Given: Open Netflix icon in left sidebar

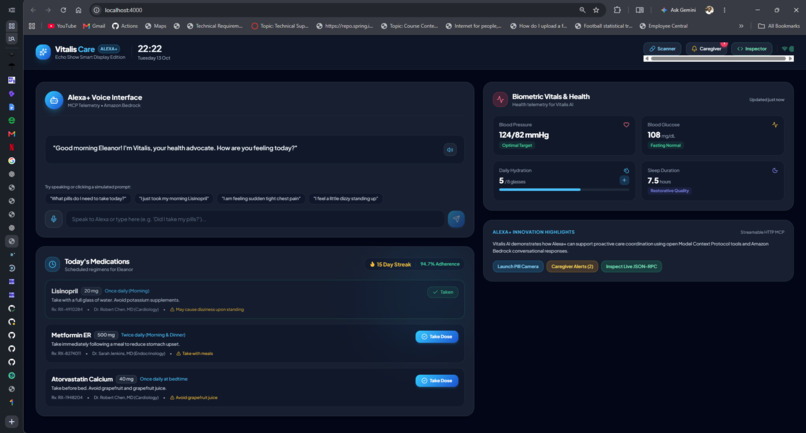Looking at the screenshot, I should 11,147.
